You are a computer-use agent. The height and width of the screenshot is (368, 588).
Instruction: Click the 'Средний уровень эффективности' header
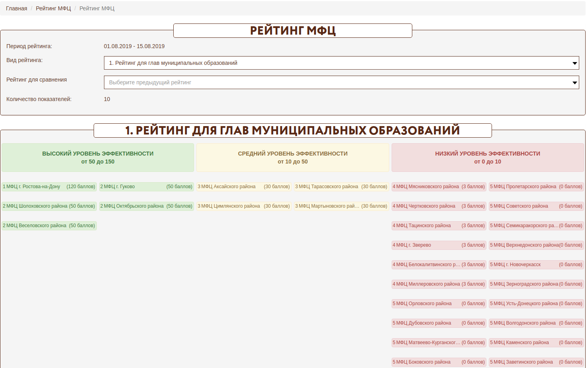(292, 158)
